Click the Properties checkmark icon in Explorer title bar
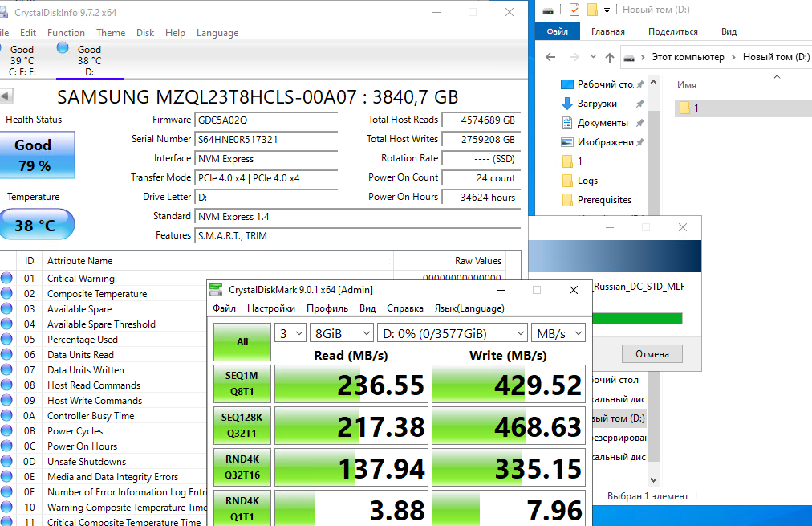 (574, 10)
